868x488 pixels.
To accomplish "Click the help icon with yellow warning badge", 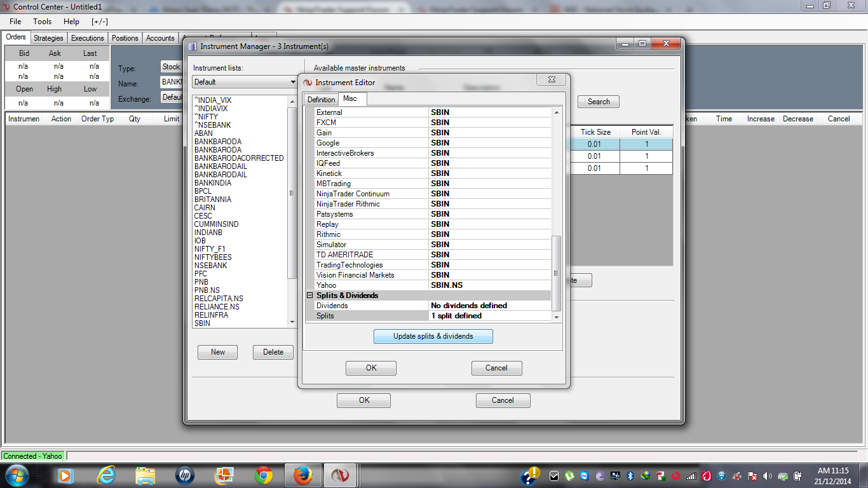I will click(x=530, y=475).
